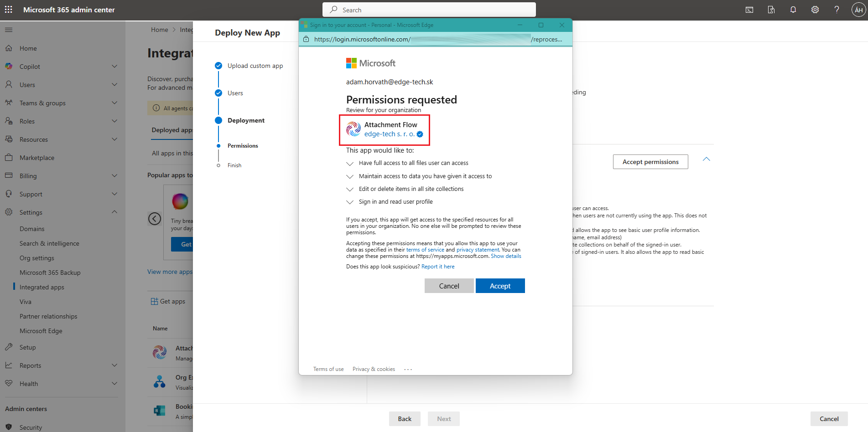Expand the Users sidebar section
This screenshot has width=868, height=432.
[x=114, y=84]
